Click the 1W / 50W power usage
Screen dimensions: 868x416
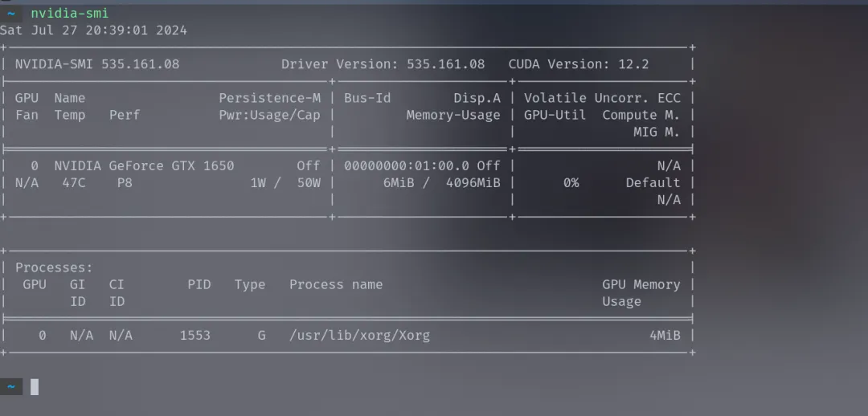tap(285, 182)
